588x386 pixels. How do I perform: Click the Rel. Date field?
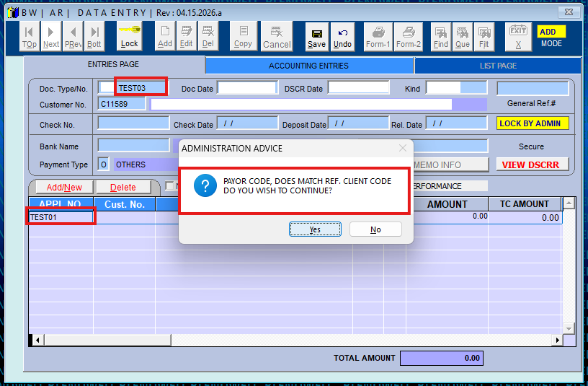(456, 123)
